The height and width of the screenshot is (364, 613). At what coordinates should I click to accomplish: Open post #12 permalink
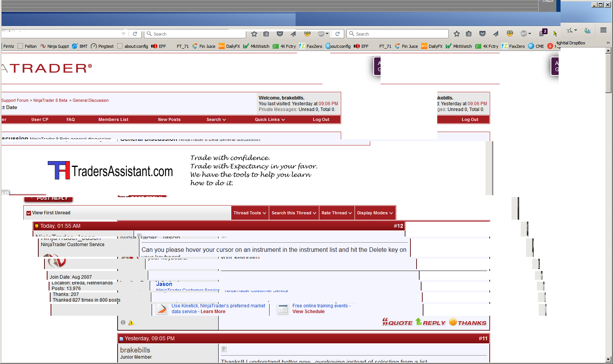tap(399, 226)
